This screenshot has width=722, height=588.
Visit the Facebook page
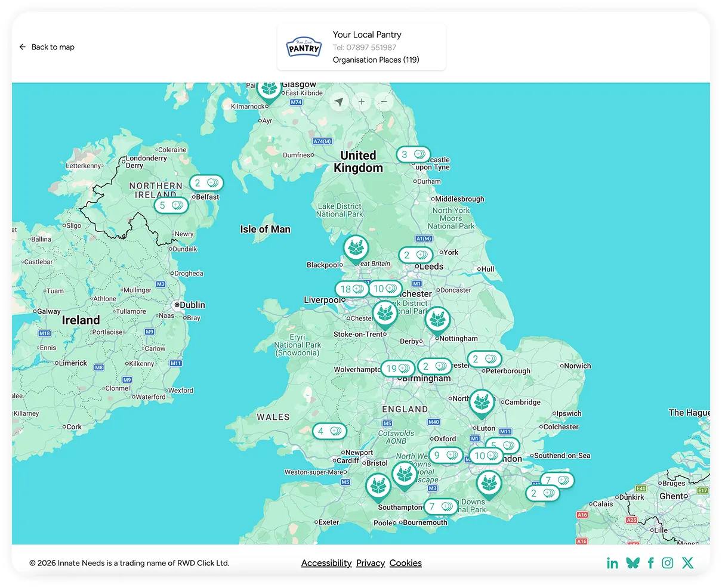coord(651,563)
